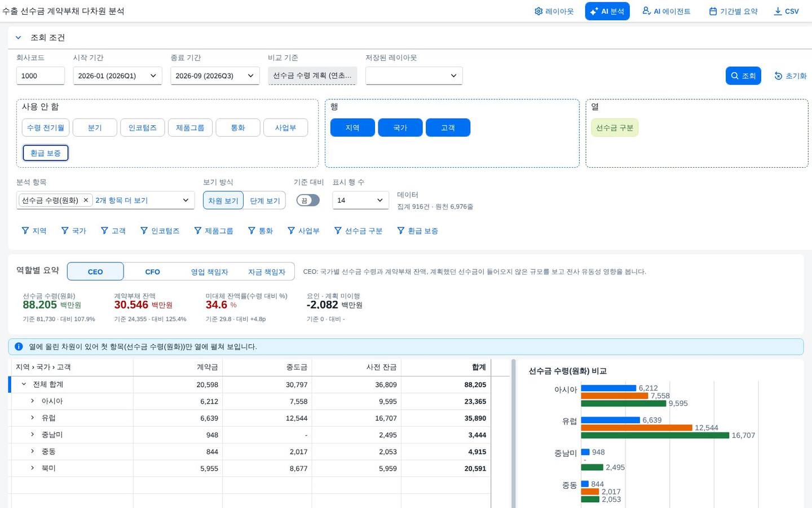The height and width of the screenshot is (508, 812).
Task: Switch to 차원 보기 view mode
Action: point(223,200)
